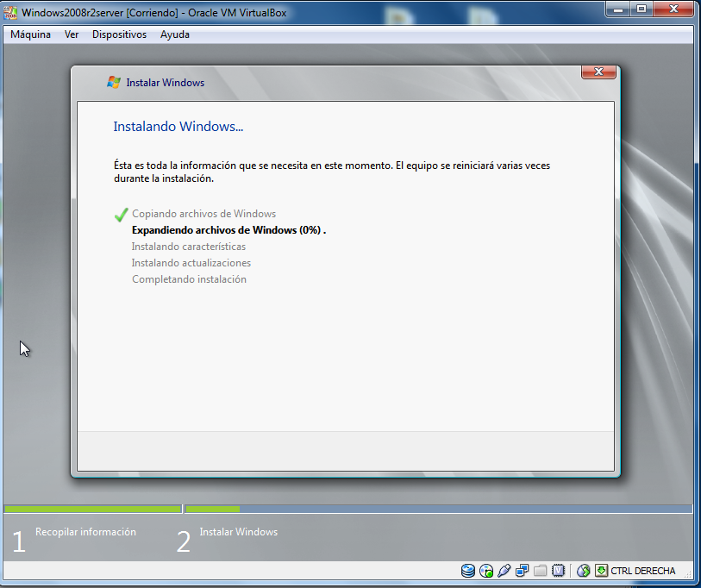The image size is (701, 588).
Task: Open the optical disc drive status icon
Action: 486,571
